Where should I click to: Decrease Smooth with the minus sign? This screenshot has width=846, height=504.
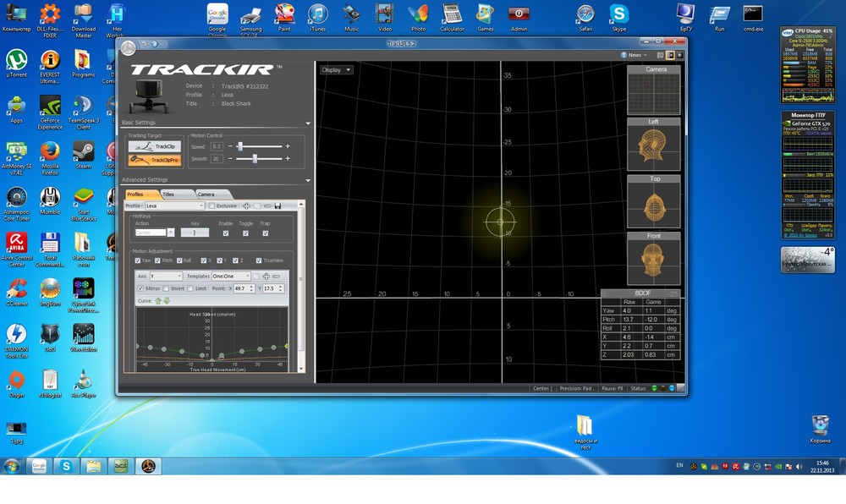[x=230, y=158]
